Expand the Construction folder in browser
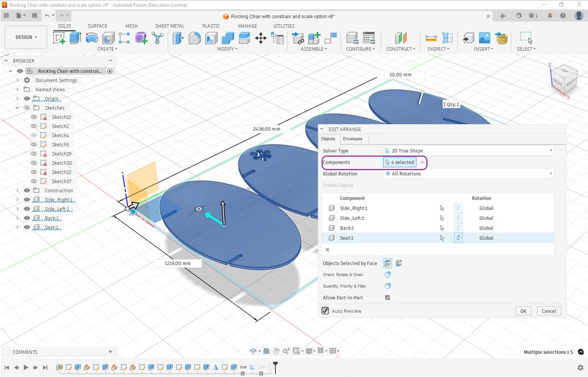Viewport: 588px width, 377px height. click(17, 191)
